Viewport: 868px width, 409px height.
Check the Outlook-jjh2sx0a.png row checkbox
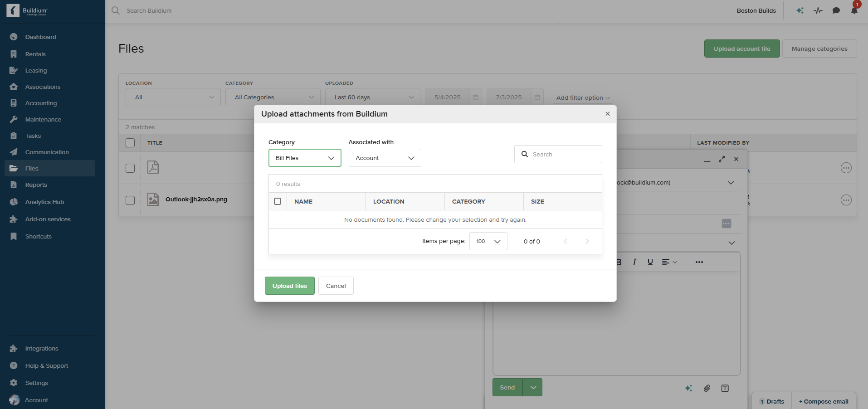point(130,200)
